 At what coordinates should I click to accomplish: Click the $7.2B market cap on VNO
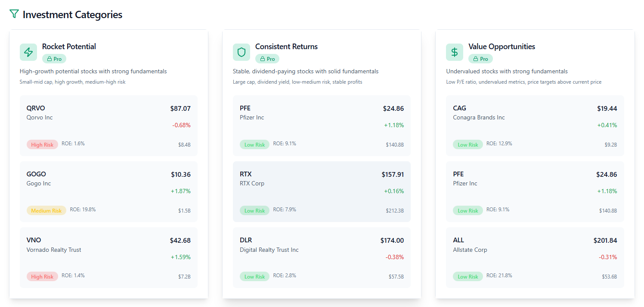(x=184, y=277)
